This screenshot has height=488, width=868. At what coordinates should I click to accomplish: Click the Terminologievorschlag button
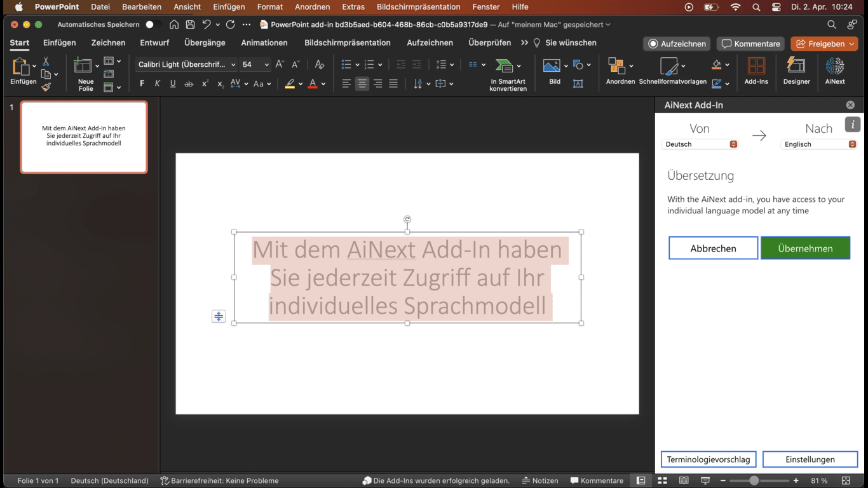tap(708, 459)
